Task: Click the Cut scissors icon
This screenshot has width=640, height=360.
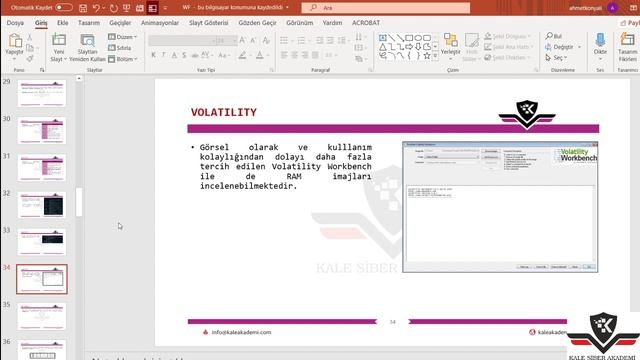Action: click(30, 38)
